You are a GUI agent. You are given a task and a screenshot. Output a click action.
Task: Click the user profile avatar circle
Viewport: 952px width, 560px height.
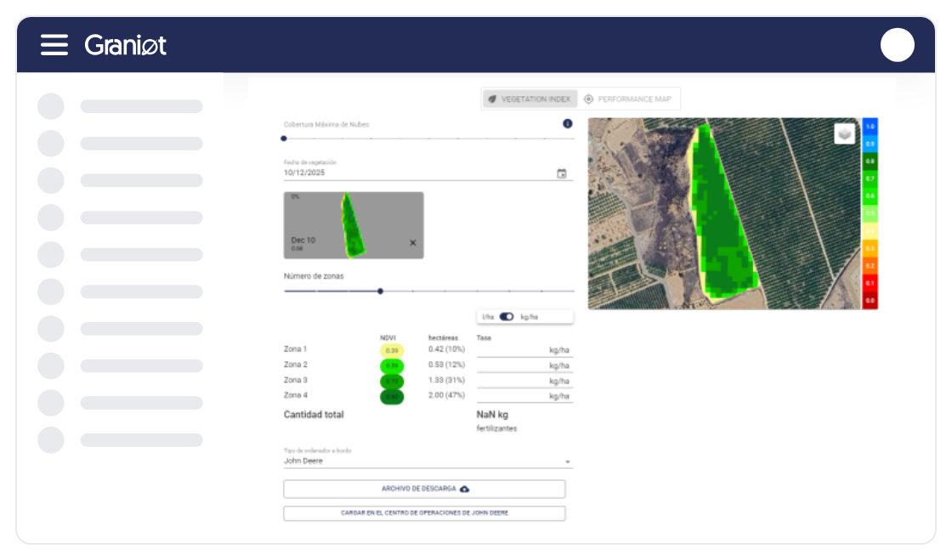[897, 45]
